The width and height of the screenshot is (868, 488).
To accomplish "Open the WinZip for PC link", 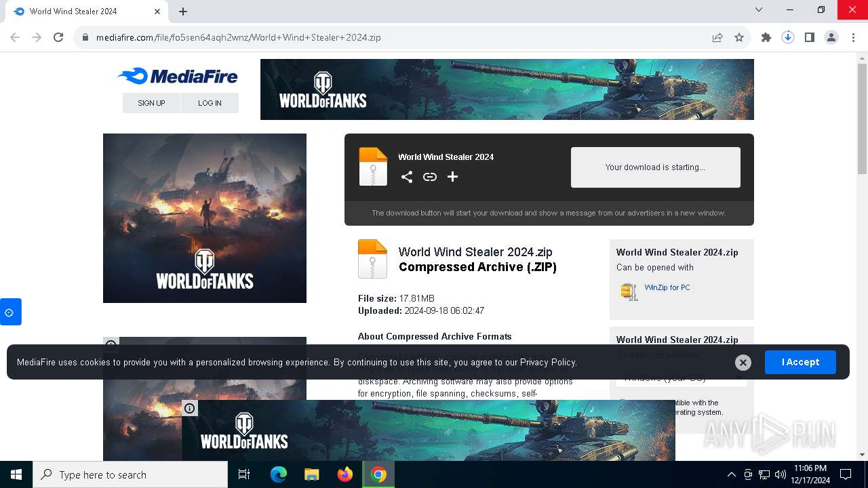I will pyautogui.click(x=667, y=287).
